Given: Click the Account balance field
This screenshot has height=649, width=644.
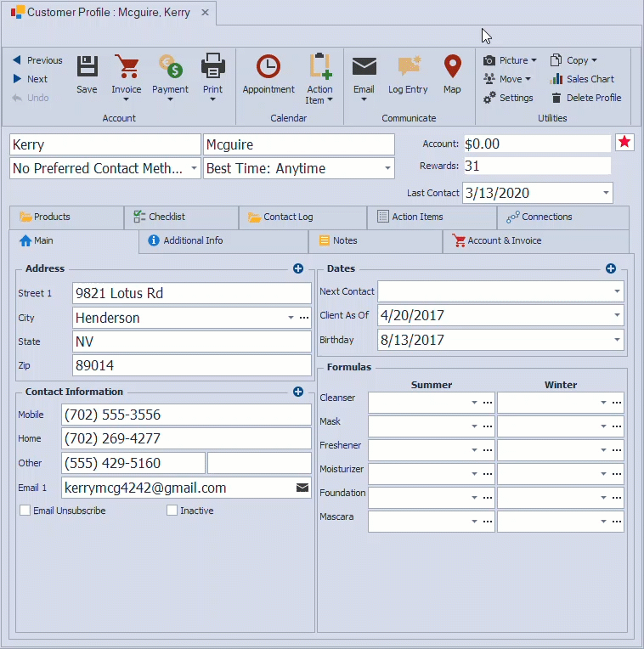Looking at the screenshot, I should [537, 144].
